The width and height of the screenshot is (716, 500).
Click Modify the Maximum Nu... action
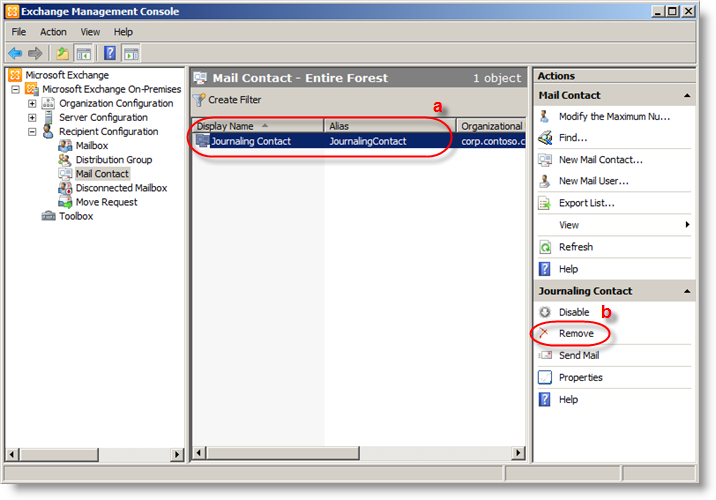tap(614, 116)
